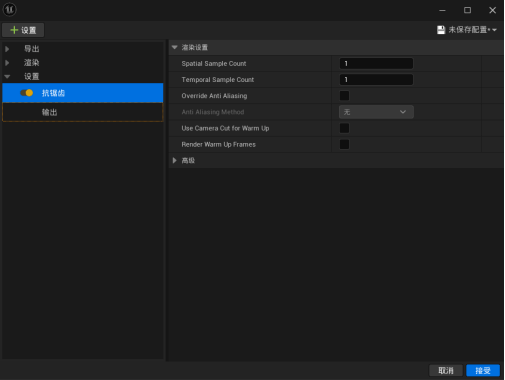505x380 pixels.
Task: Click the 取消 cancel button
Action: click(446, 370)
